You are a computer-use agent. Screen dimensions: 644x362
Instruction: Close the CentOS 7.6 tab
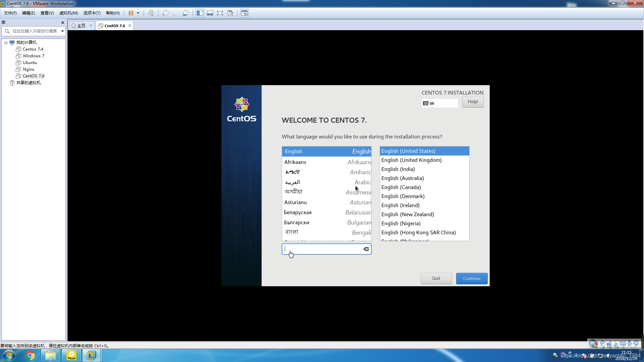tap(130, 25)
